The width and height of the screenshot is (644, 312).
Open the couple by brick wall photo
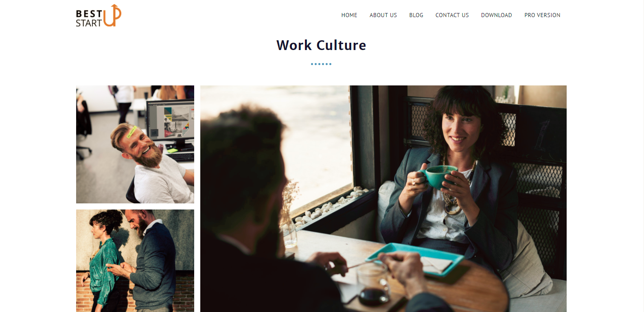pos(135,261)
